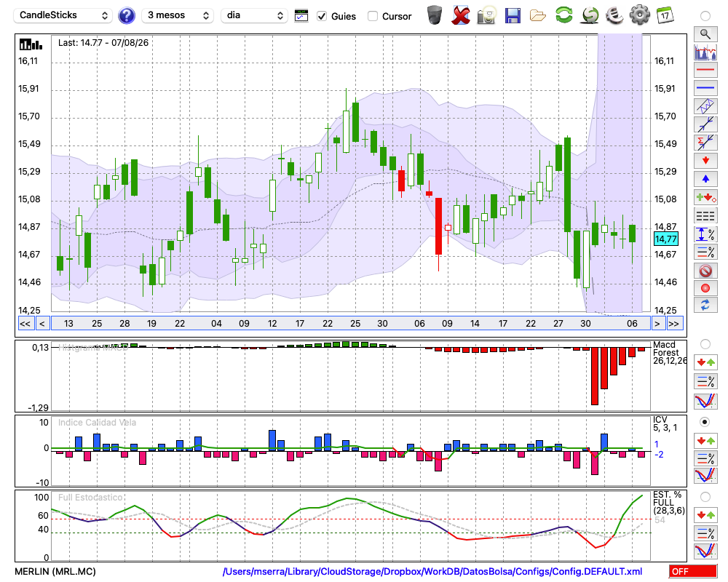Image resolution: width=728 pixels, height=582 pixels.
Task: Click the red X delete icon
Action: coord(460,15)
